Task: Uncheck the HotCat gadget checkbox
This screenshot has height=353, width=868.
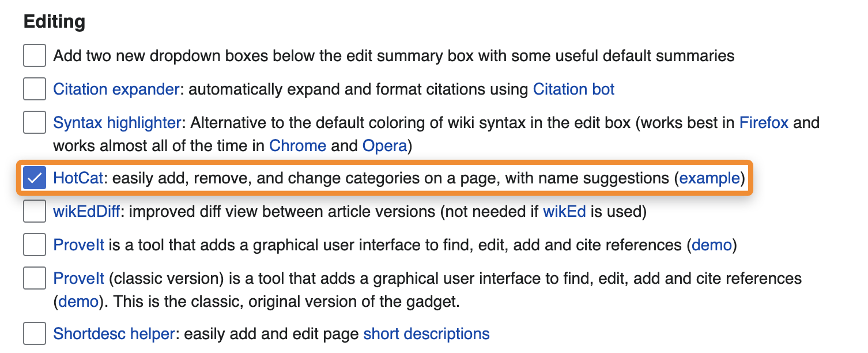Action: pyautogui.click(x=35, y=178)
